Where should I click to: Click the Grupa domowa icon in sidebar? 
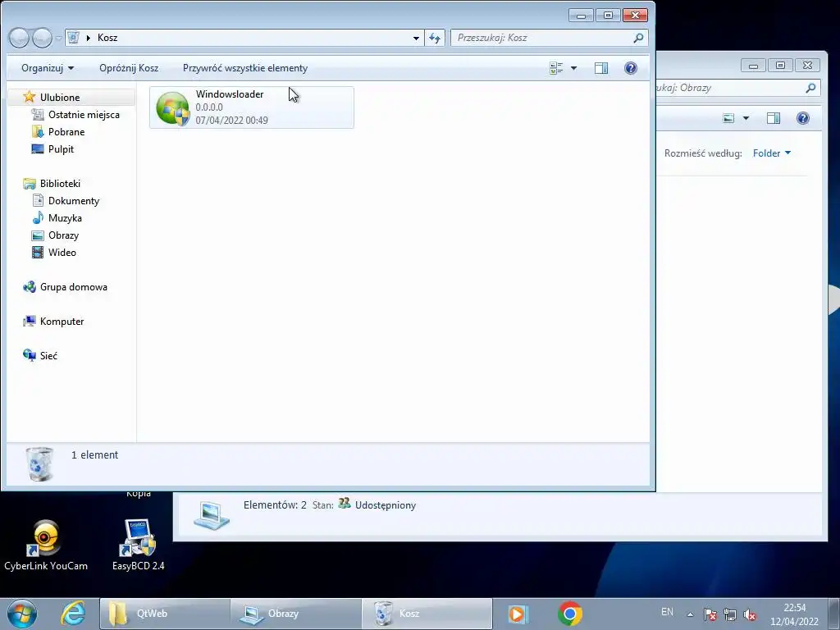pos(29,286)
